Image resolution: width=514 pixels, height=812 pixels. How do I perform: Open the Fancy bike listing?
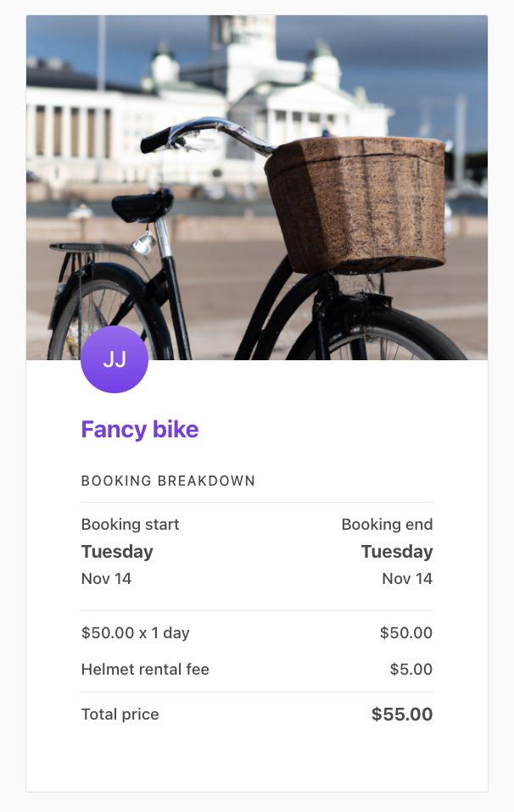pos(139,430)
